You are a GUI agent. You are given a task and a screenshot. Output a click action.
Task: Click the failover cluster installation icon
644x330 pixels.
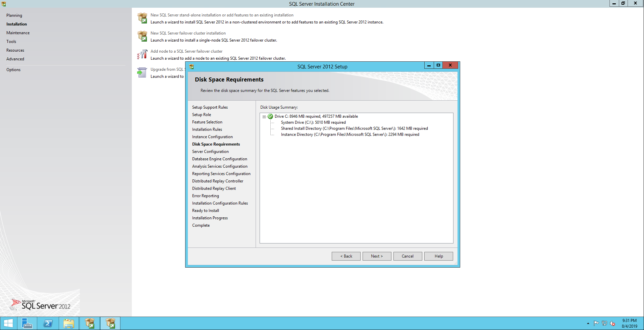point(142,36)
